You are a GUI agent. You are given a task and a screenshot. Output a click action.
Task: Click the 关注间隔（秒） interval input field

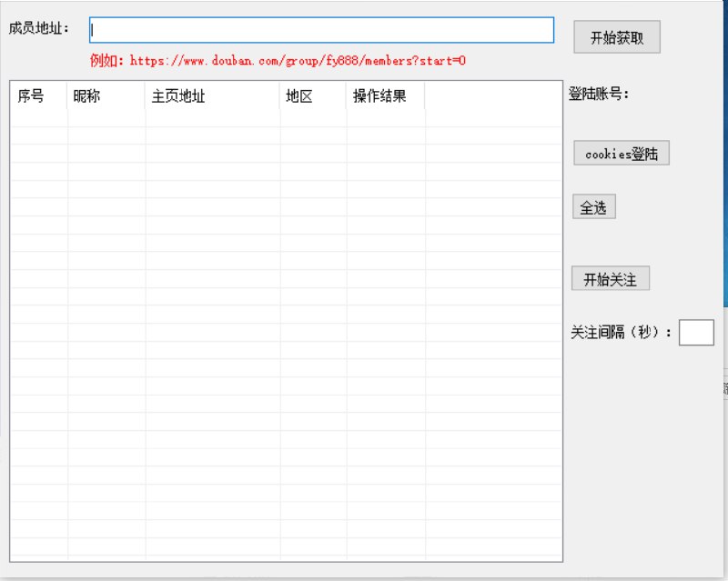697,333
